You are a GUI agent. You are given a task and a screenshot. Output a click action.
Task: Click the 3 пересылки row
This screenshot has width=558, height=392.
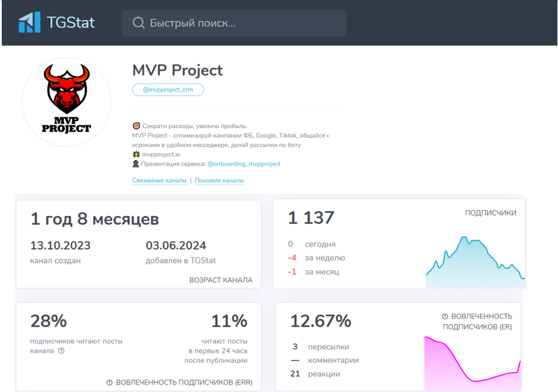320,347
